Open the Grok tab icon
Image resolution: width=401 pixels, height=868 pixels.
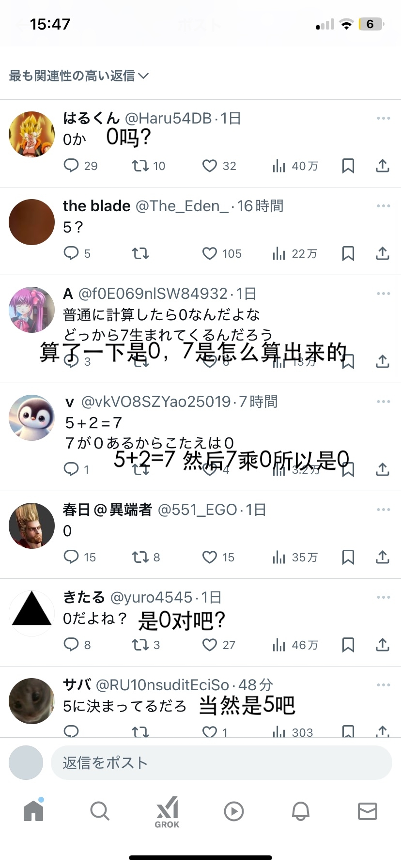(x=167, y=812)
